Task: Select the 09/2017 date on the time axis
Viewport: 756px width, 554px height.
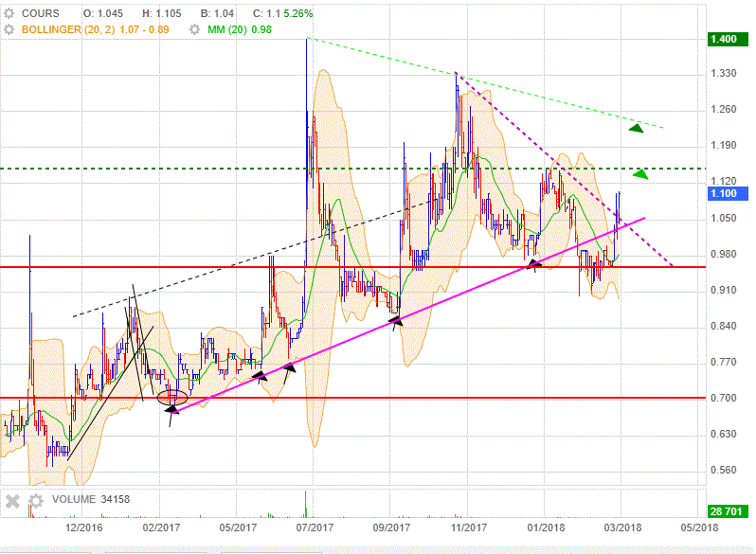Action: 391,527
